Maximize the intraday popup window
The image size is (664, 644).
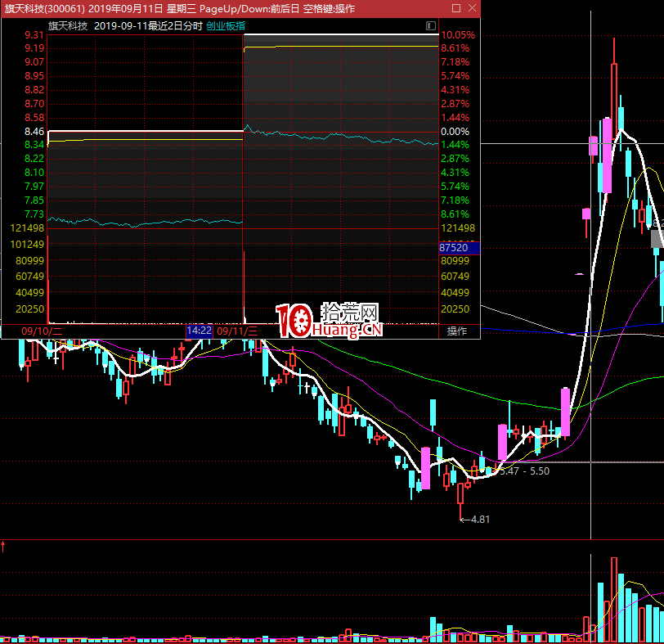[456, 8]
